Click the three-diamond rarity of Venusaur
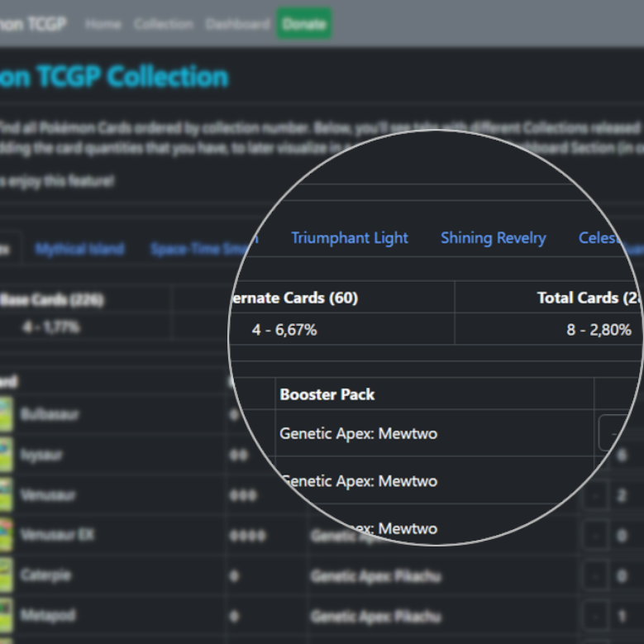The height and width of the screenshot is (644, 644). [x=244, y=495]
